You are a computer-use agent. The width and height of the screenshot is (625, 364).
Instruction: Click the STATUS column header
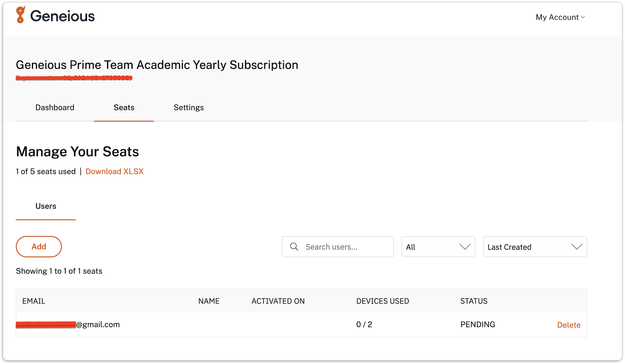click(x=474, y=301)
